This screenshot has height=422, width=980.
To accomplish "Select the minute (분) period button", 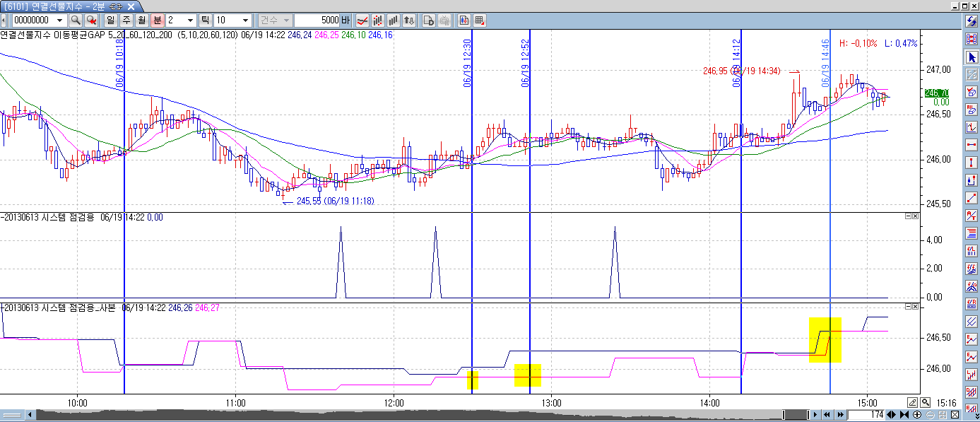I will click(x=158, y=20).
